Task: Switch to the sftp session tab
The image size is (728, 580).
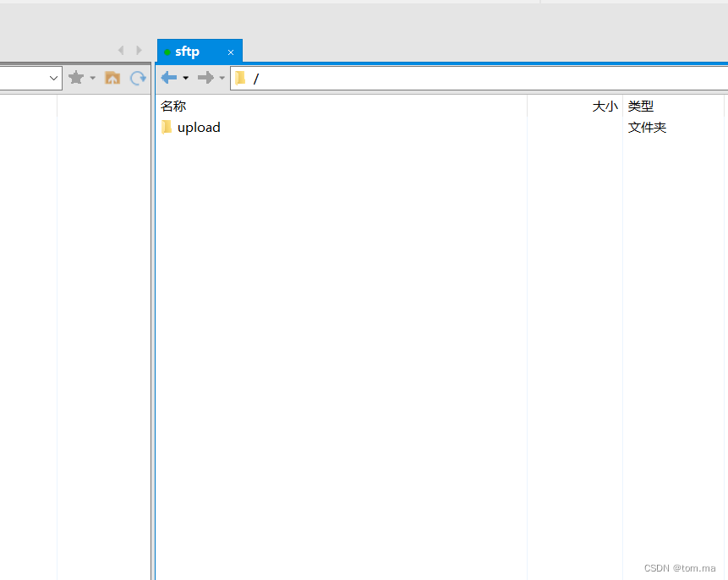Action: 200,51
